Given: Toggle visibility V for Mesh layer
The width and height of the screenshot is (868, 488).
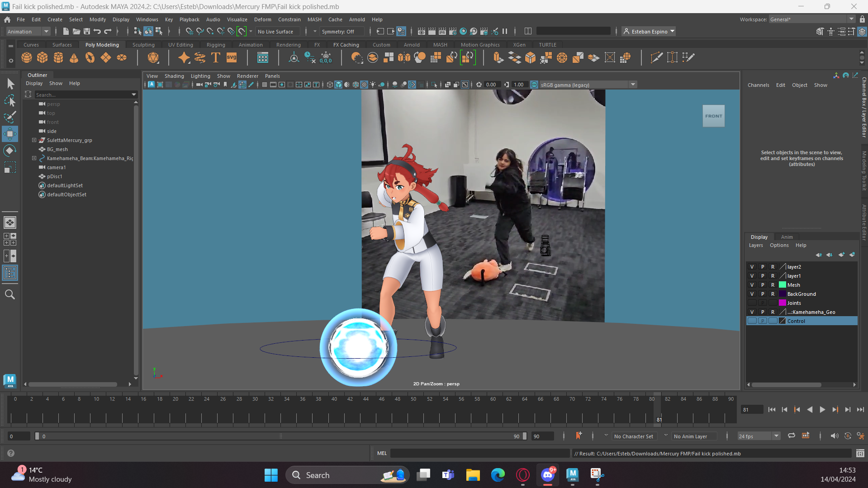Looking at the screenshot, I should 752,285.
